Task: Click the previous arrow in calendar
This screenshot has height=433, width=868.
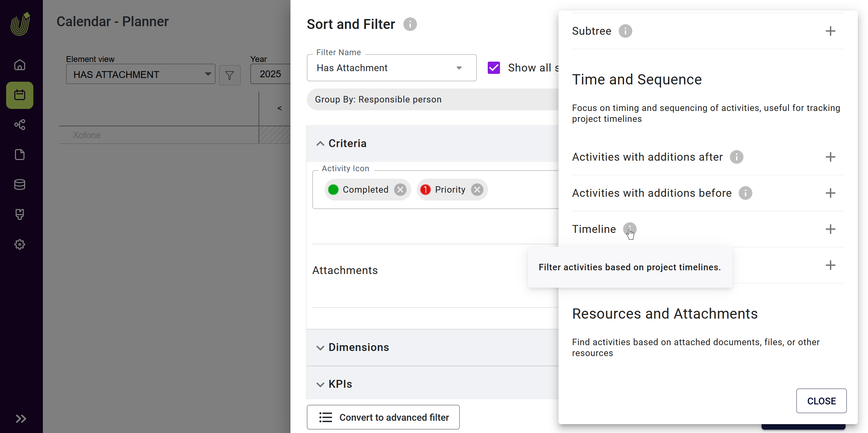Action: [x=280, y=108]
